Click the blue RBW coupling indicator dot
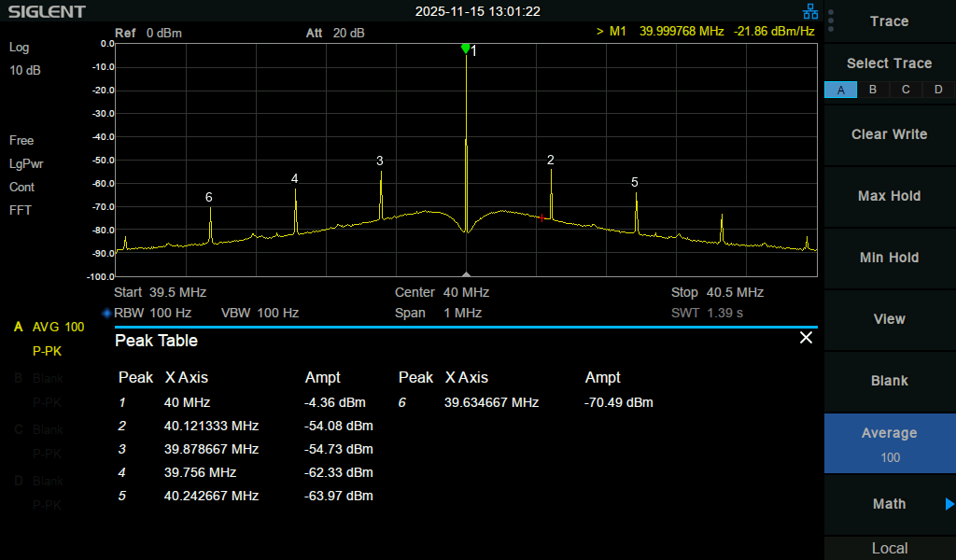Screen dimensions: 956x560 coord(106,314)
